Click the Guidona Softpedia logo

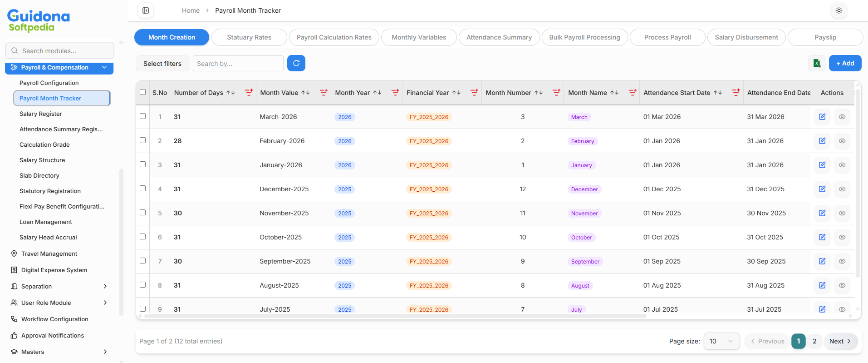(39, 20)
